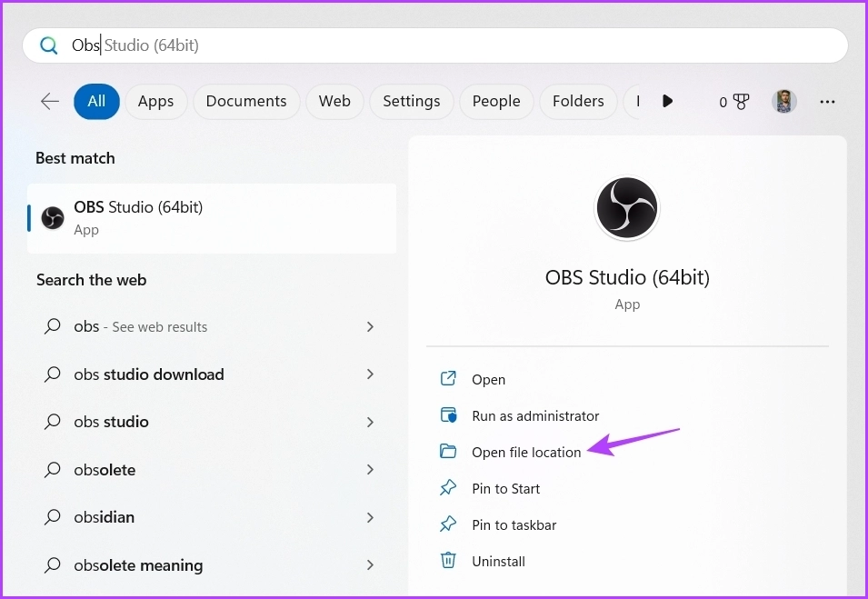The height and width of the screenshot is (599, 868).
Task: Select the 'OBS Studio (64bit)' Best match result
Action: click(212, 218)
